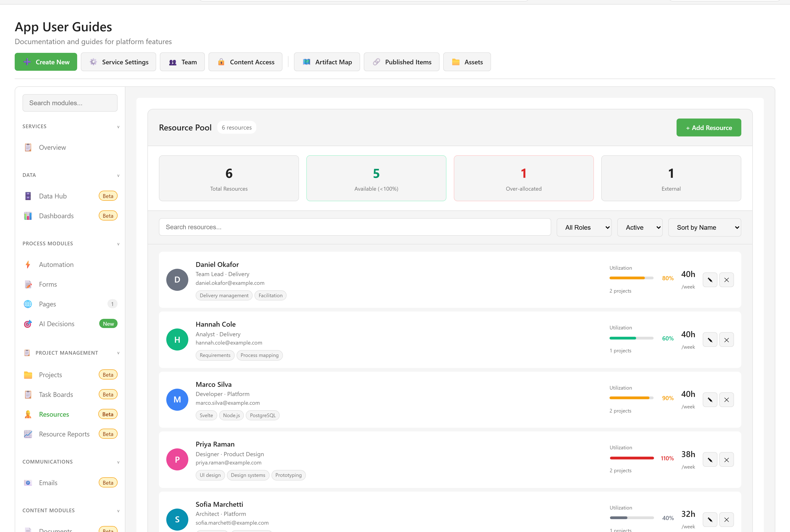Click the Over-allocated stat card
The image size is (790, 532).
coord(523,178)
